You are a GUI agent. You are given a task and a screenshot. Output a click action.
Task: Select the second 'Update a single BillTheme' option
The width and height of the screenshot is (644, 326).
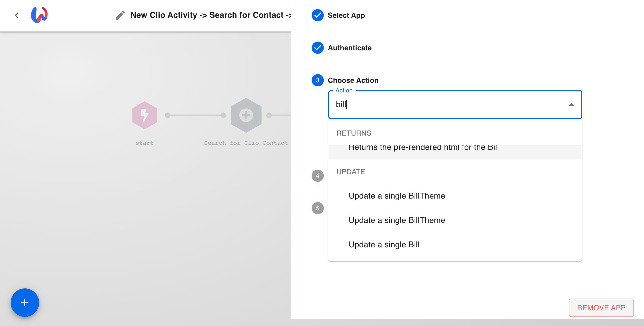[455, 220]
